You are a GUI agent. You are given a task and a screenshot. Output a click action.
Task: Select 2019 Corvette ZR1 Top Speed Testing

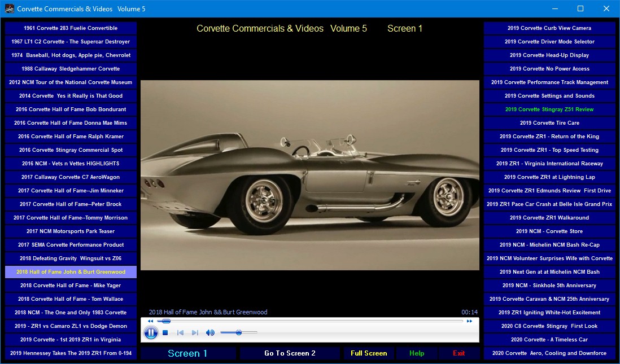[x=549, y=150]
